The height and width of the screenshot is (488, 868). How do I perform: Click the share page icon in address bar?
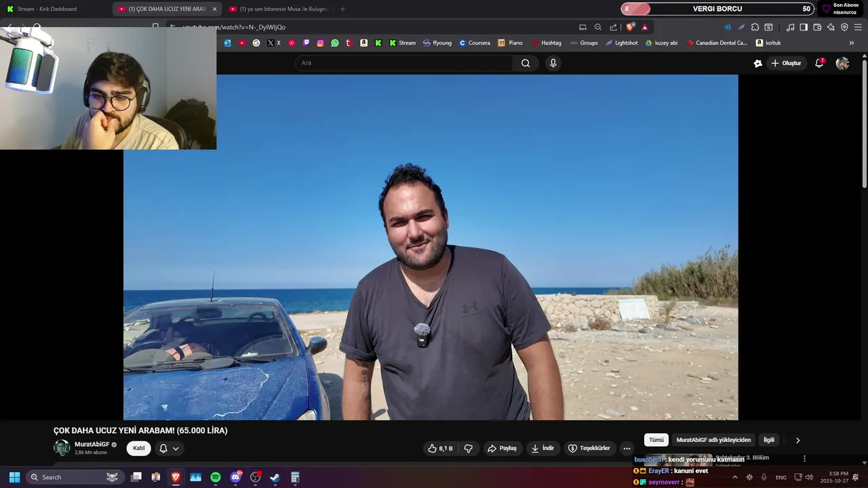click(x=614, y=27)
